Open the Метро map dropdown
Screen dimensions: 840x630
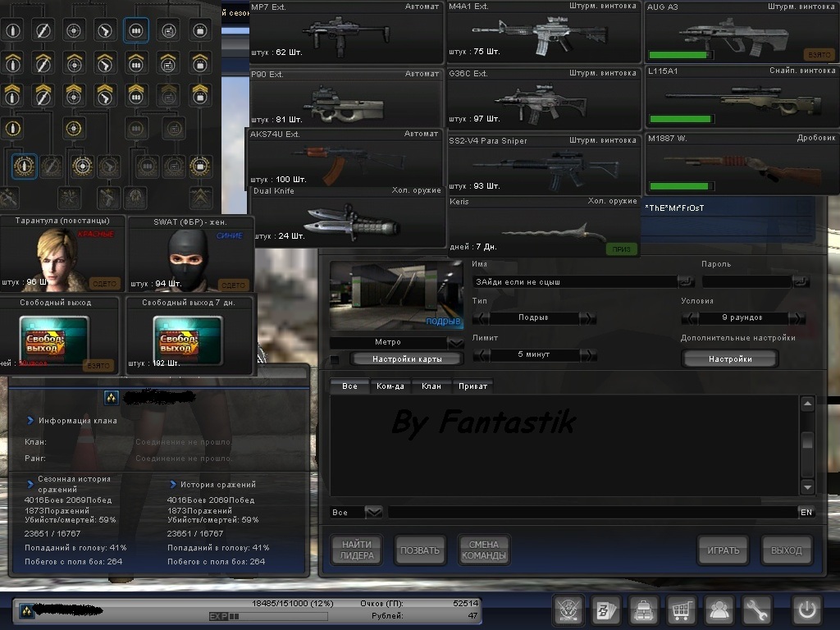click(x=456, y=343)
